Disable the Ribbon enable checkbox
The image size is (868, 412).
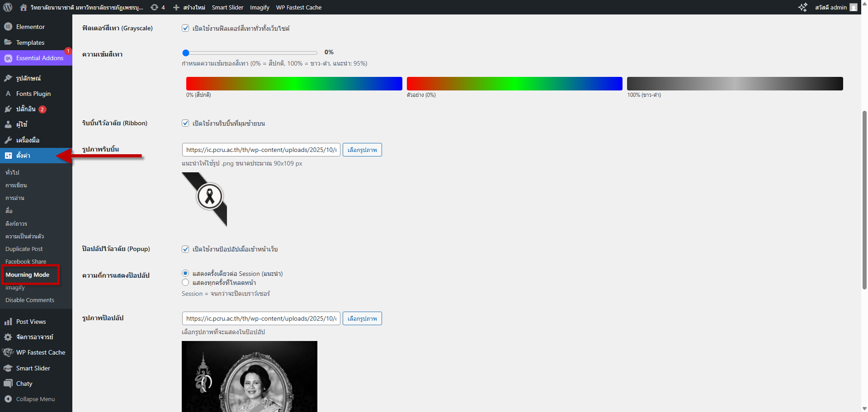[x=185, y=123]
